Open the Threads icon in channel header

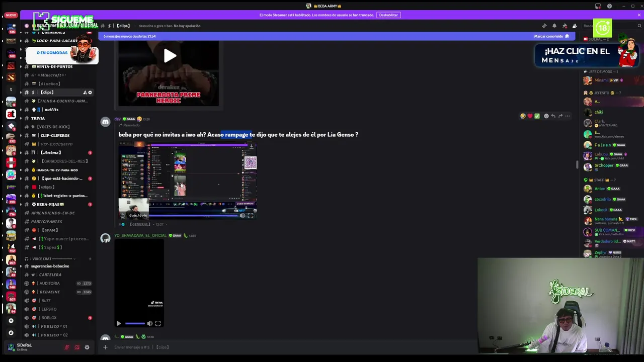click(x=544, y=26)
